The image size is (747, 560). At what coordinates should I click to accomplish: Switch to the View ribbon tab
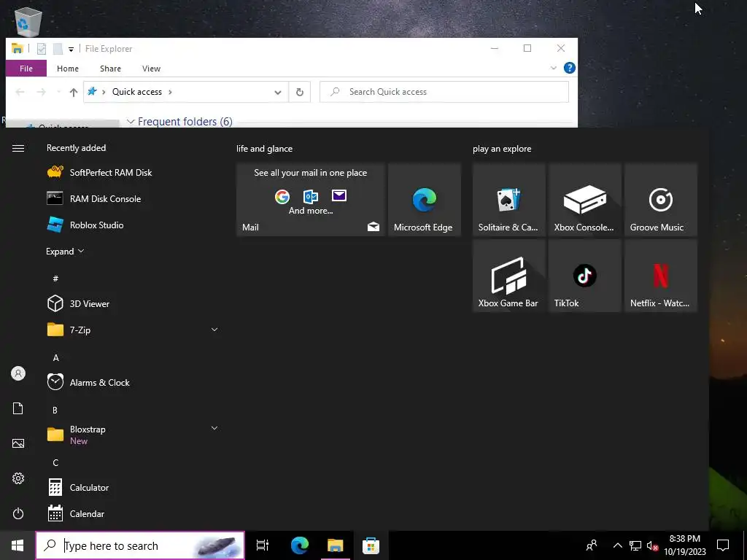(x=151, y=68)
